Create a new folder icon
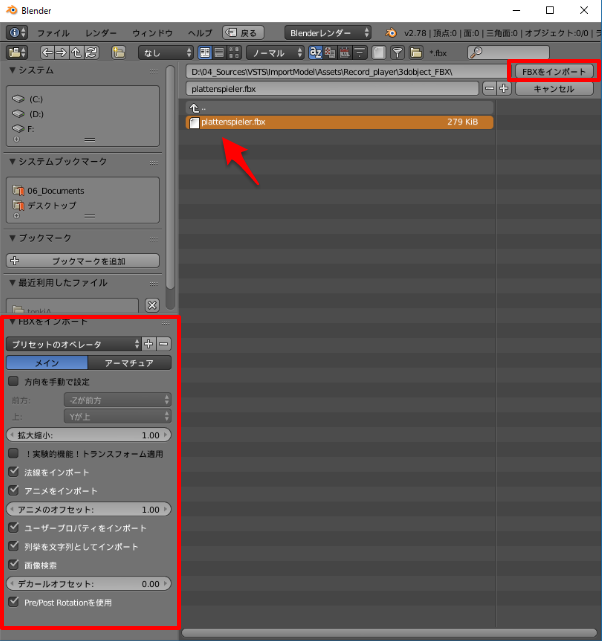The image size is (602, 641). point(119,52)
